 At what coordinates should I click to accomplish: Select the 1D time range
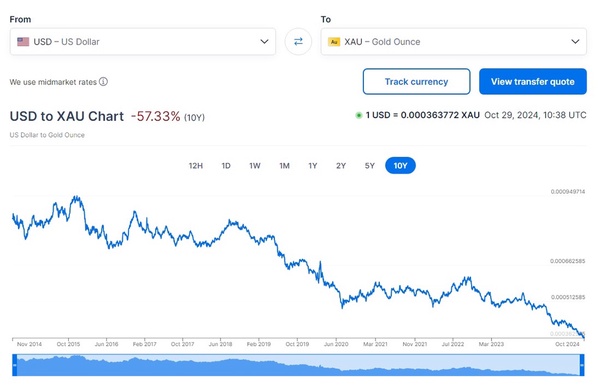[x=226, y=166]
